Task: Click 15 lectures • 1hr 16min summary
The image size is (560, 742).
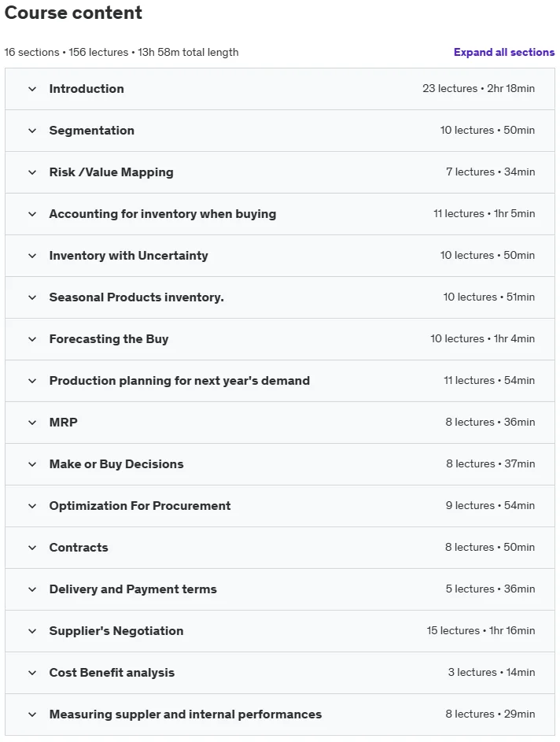Action: coord(481,631)
